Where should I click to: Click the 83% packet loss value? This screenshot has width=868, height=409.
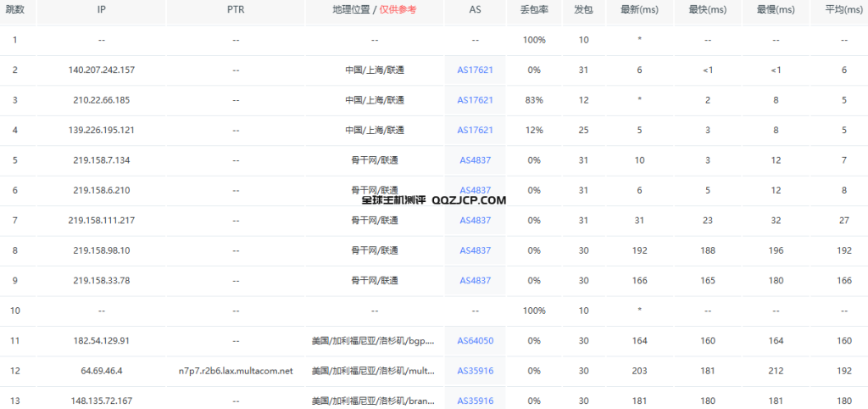534,100
